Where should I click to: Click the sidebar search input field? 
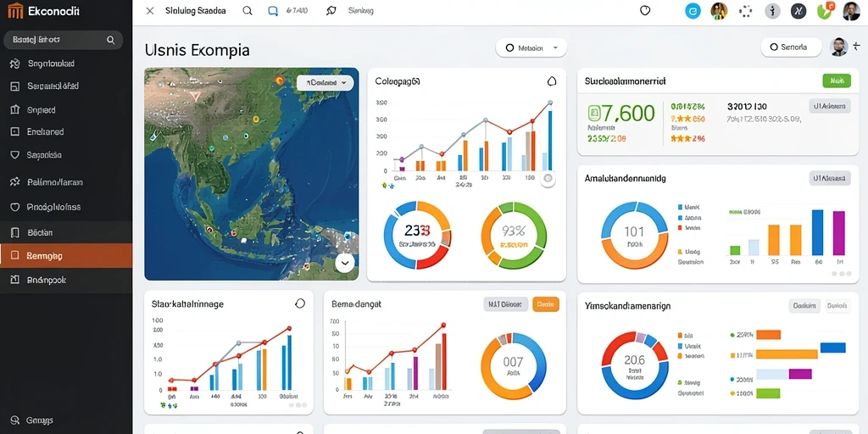coord(63,40)
